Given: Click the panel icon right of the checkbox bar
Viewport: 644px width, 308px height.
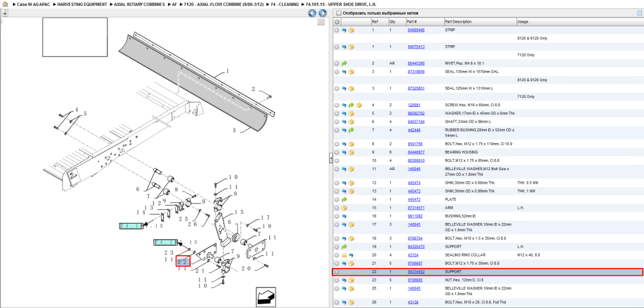Looking at the screenshot, I should [x=639, y=13].
